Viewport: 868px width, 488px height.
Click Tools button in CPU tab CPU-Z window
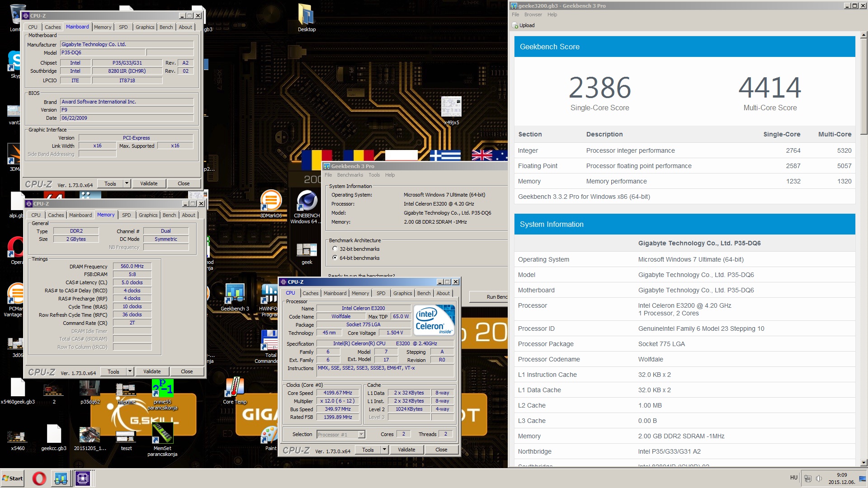pyautogui.click(x=368, y=450)
